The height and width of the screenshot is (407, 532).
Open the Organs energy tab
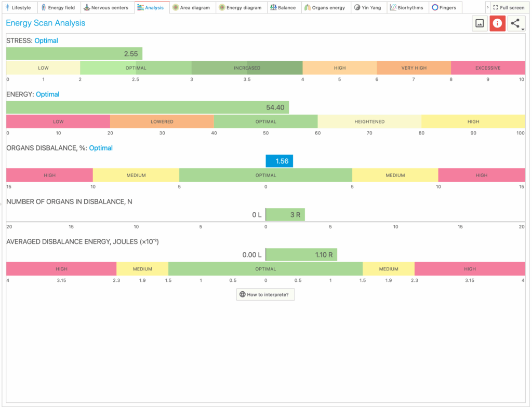[x=325, y=8]
